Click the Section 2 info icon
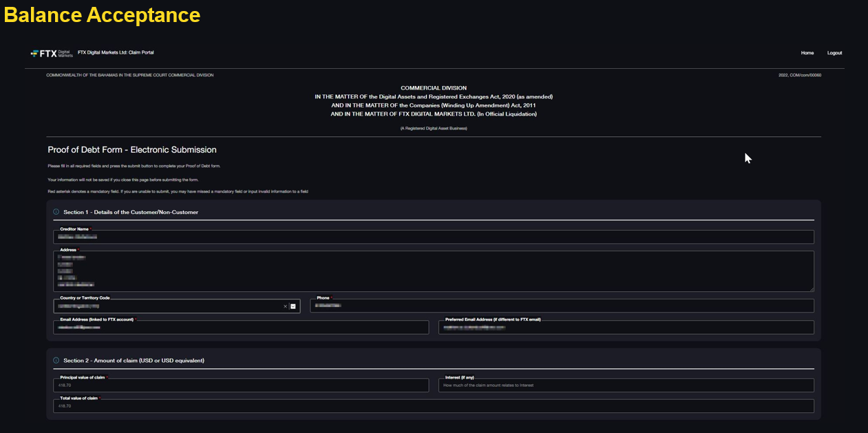 tap(56, 360)
